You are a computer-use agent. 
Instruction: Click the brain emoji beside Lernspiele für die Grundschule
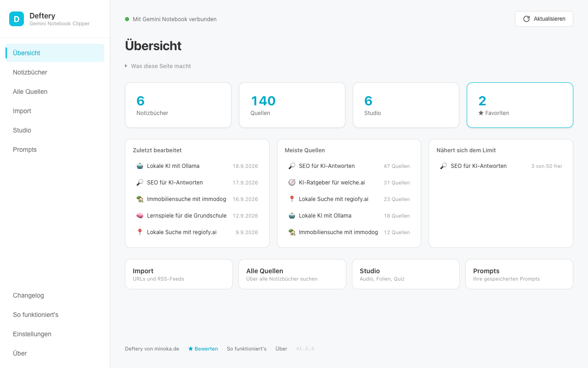140,216
